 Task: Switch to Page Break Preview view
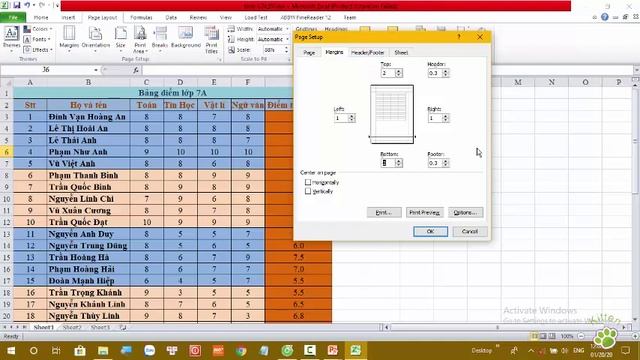[x=552, y=336]
